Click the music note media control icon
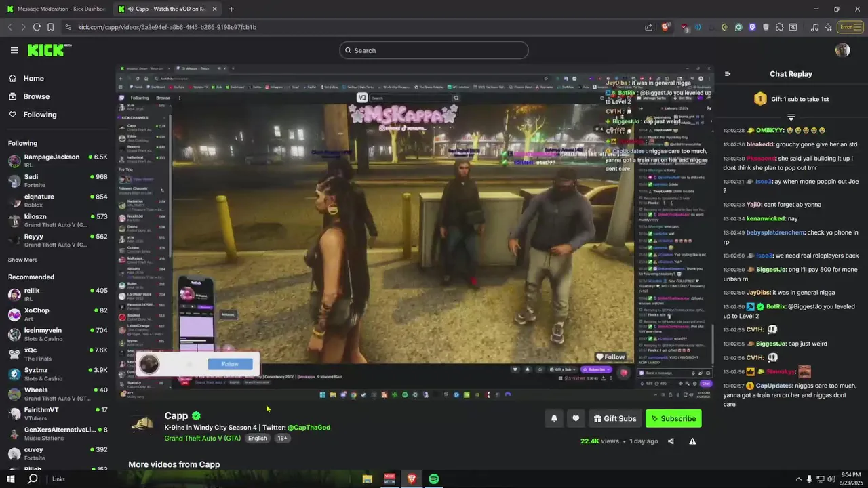 pos(814,27)
